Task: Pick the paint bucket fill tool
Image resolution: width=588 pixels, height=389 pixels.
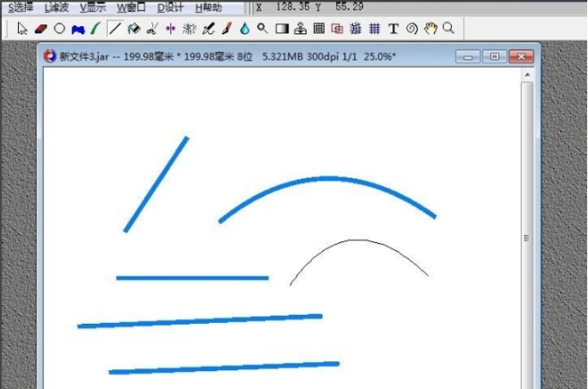Action: (134, 29)
